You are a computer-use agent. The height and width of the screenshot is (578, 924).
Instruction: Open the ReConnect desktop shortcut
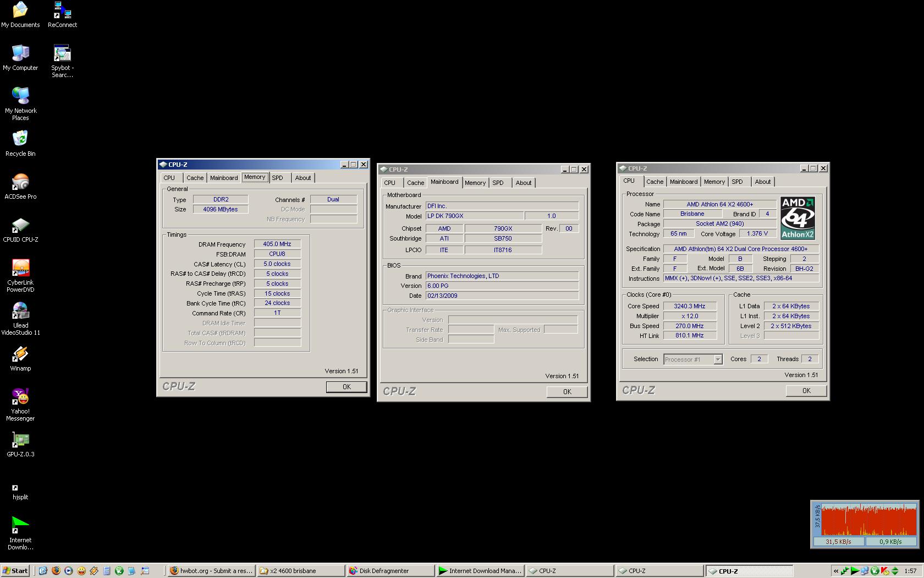[x=62, y=15]
